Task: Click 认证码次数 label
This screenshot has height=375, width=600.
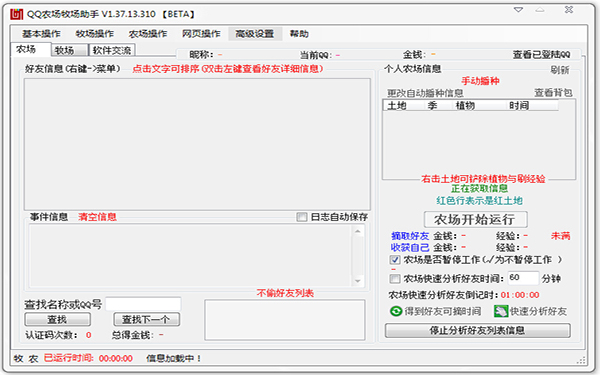Action: click(x=51, y=335)
